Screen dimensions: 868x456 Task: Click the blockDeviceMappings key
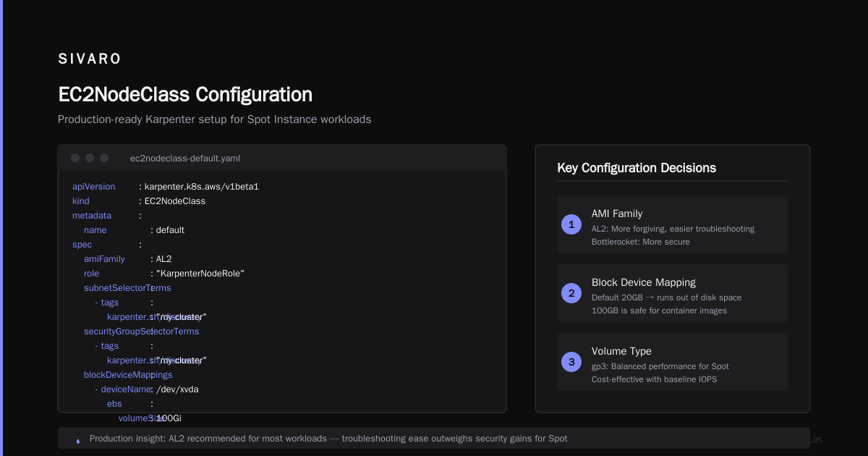click(x=128, y=375)
